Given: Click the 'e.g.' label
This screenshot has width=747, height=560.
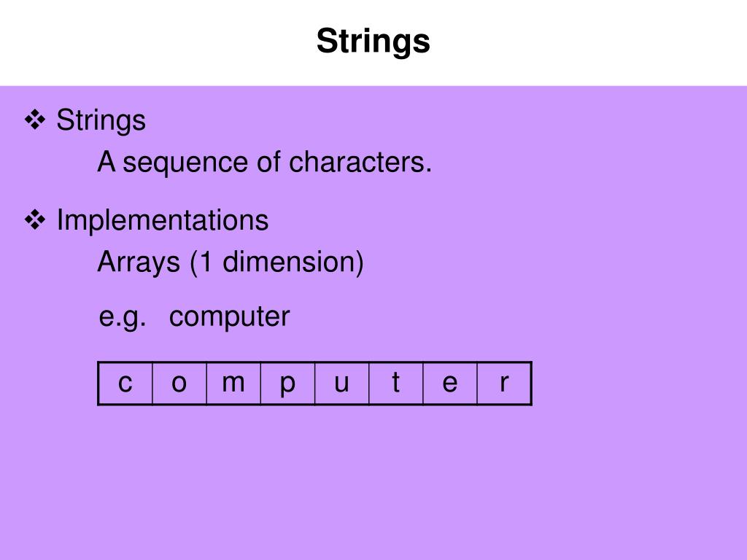Looking at the screenshot, I should point(123,316).
